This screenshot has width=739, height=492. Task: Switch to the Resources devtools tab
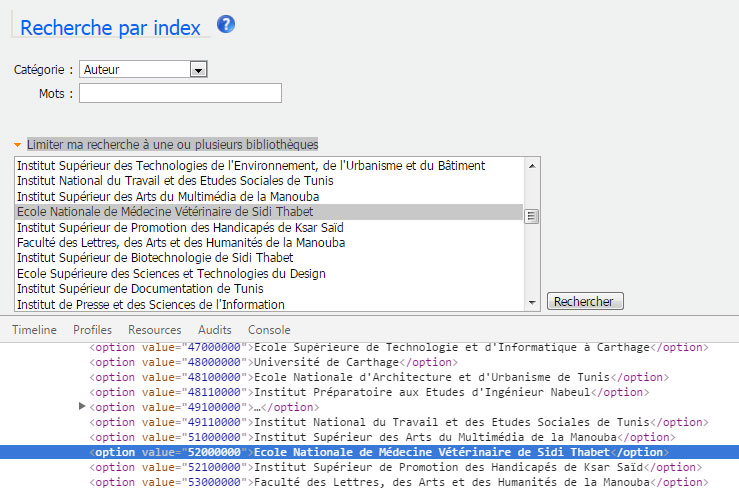[x=155, y=330]
